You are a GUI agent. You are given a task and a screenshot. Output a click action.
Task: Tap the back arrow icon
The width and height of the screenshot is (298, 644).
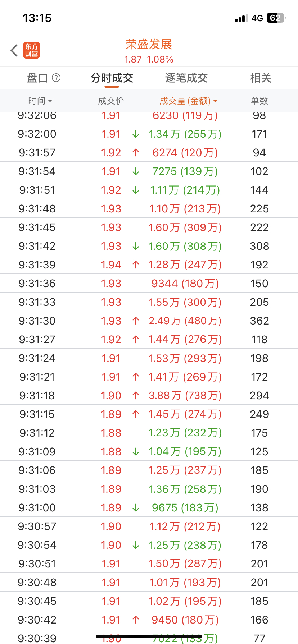coord(14,51)
